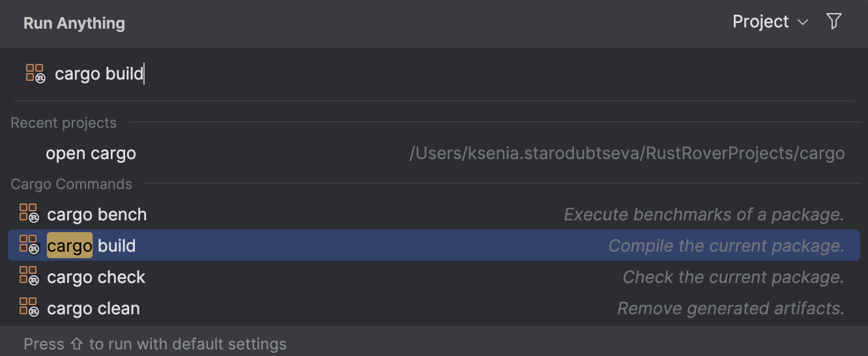The width and height of the screenshot is (868, 356).
Task: Click the filter funnel icon
Action: (x=833, y=22)
